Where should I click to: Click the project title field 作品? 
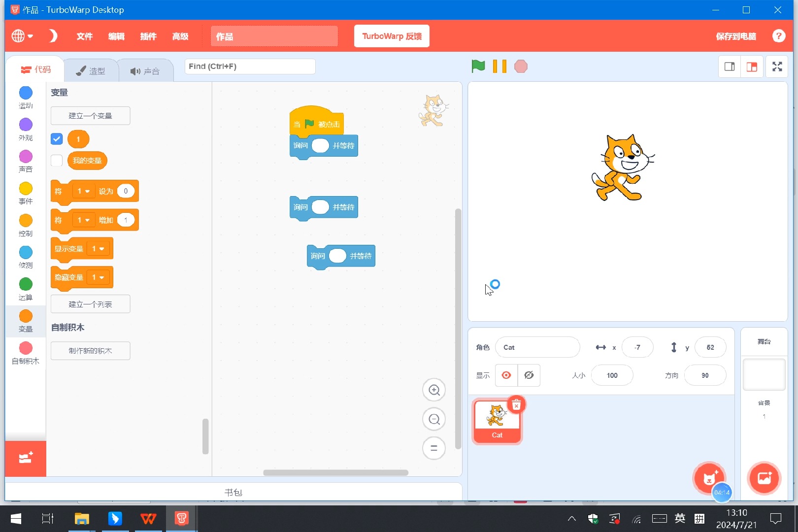(x=274, y=36)
